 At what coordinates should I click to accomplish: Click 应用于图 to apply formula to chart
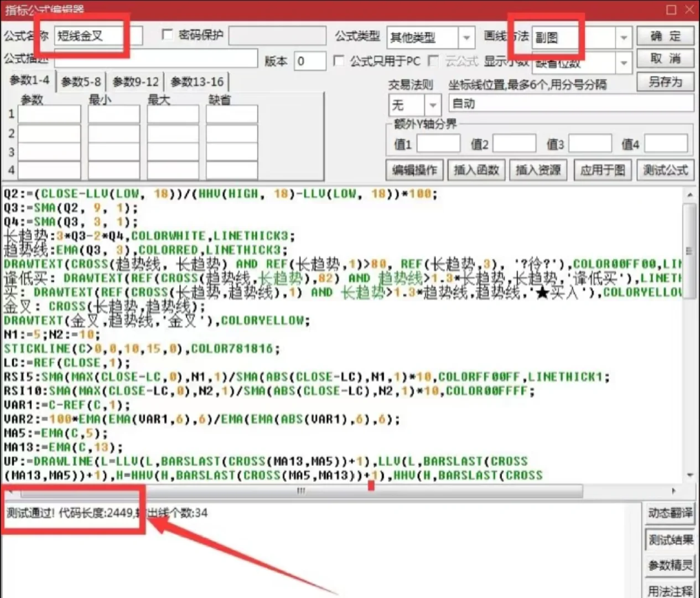coord(602,170)
